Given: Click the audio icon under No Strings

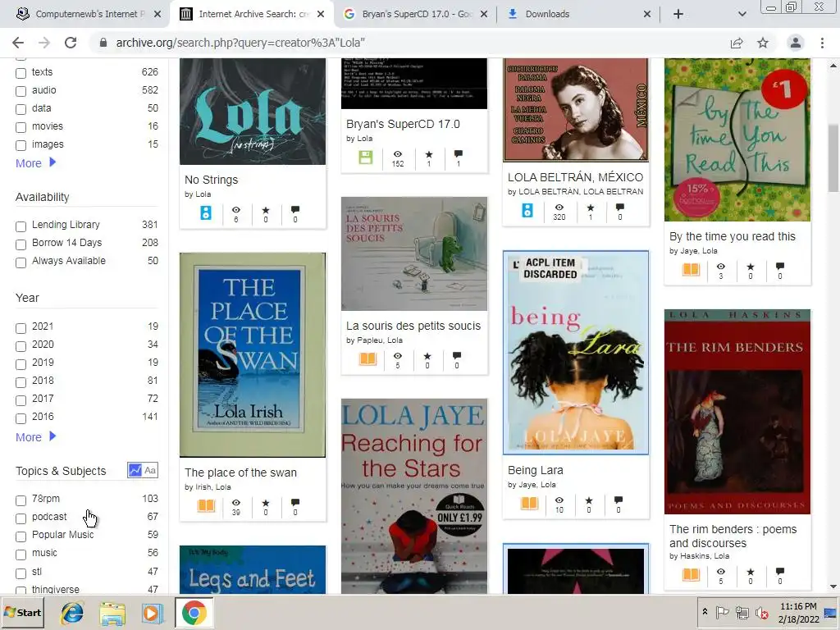Looking at the screenshot, I should [206, 212].
